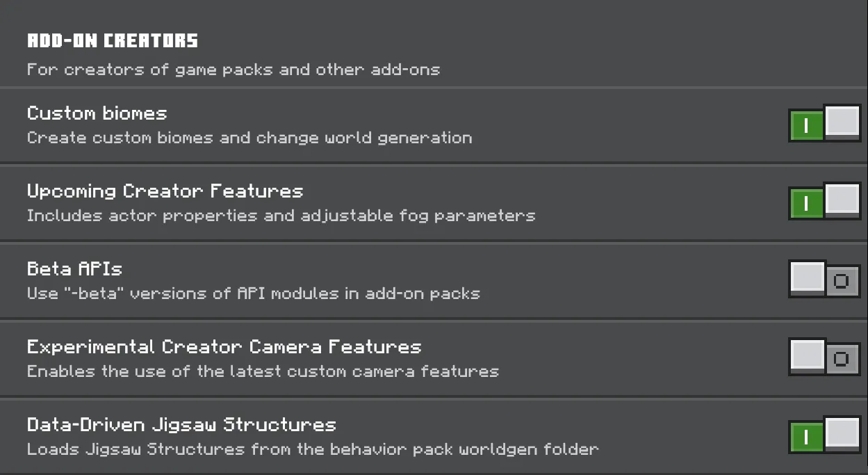Click the O indicator on Camera Features switch
This screenshot has height=475, width=868.
(x=842, y=360)
